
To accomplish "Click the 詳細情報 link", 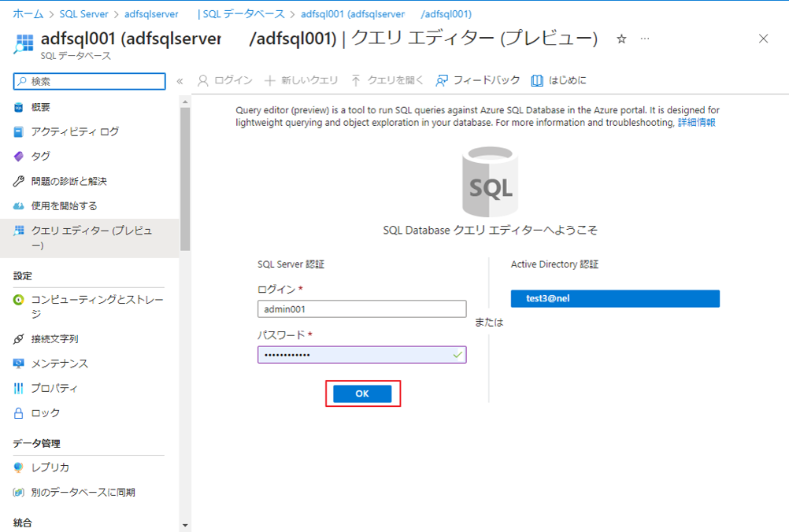I will pyautogui.click(x=696, y=122).
